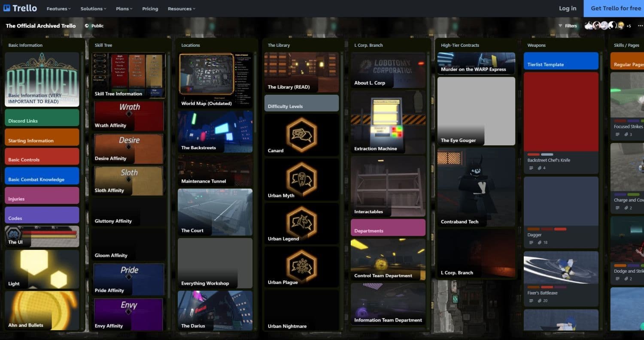Click the first member avatar in header
The image size is (644, 340).
[x=589, y=26]
